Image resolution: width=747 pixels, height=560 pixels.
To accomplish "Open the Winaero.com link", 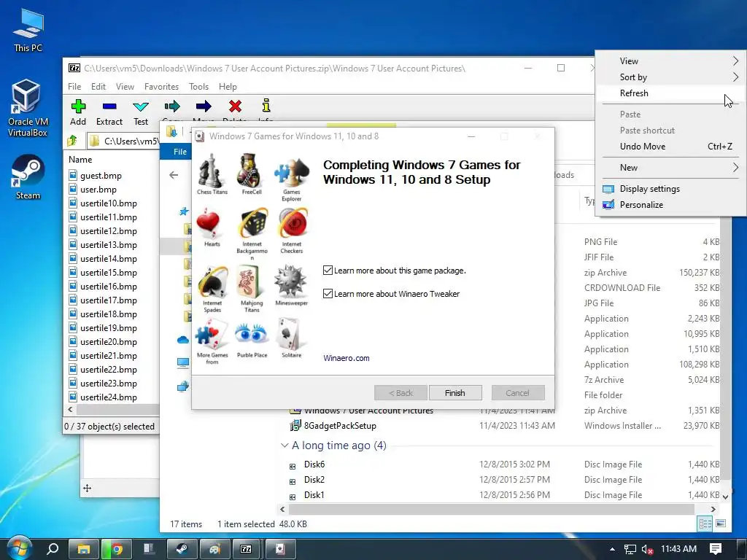I will coord(347,358).
